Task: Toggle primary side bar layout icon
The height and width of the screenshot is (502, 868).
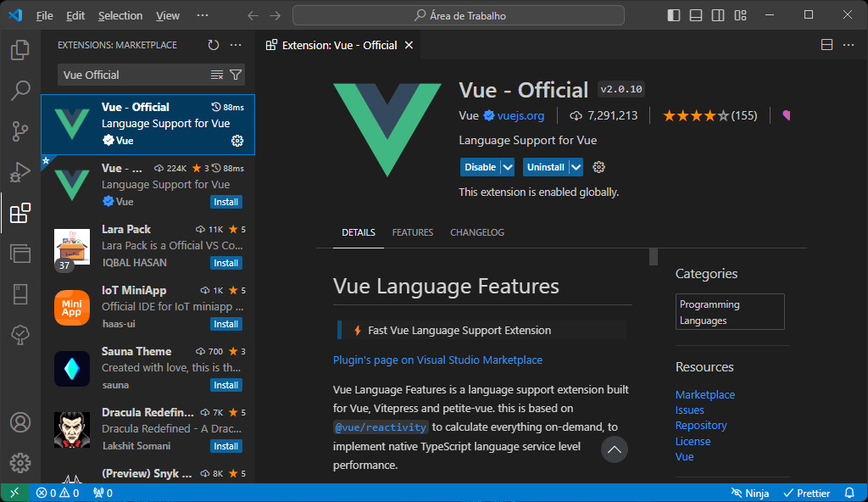Action: [x=674, y=15]
